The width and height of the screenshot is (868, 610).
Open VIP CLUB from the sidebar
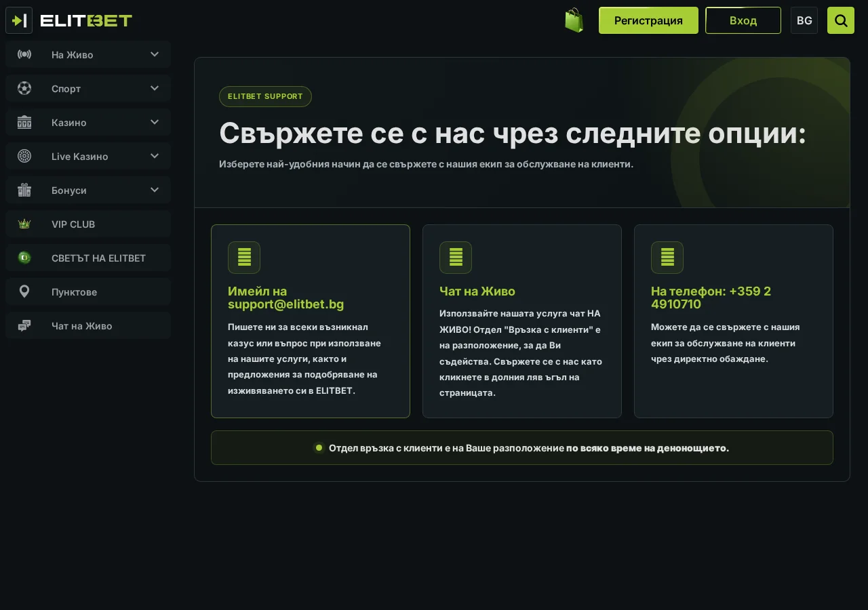(88, 224)
